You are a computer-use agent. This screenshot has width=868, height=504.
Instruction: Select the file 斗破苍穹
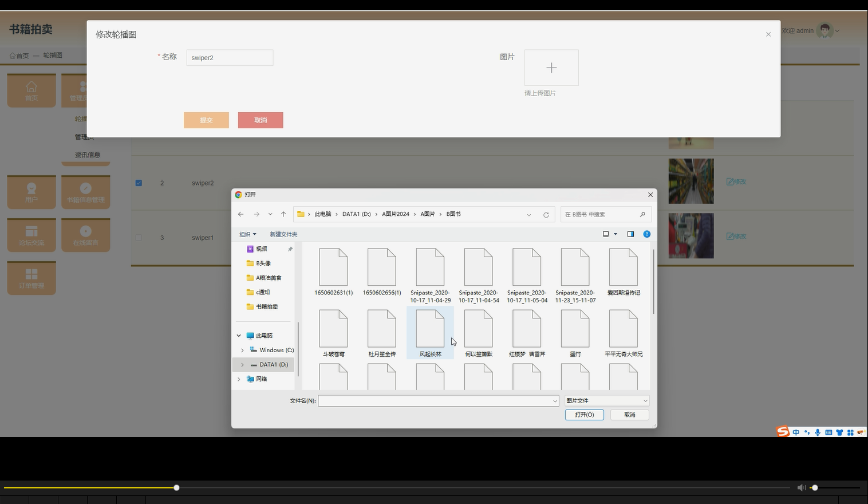pos(333,333)
